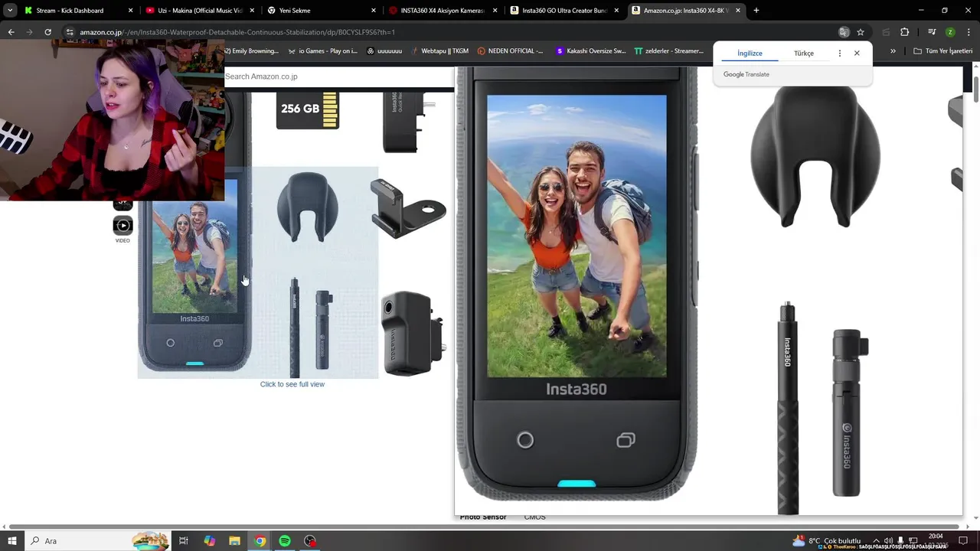The height and width of the screenshot is (551, 980).
Task: Open the Chrome profile avatar
Action: pos(950,32)
